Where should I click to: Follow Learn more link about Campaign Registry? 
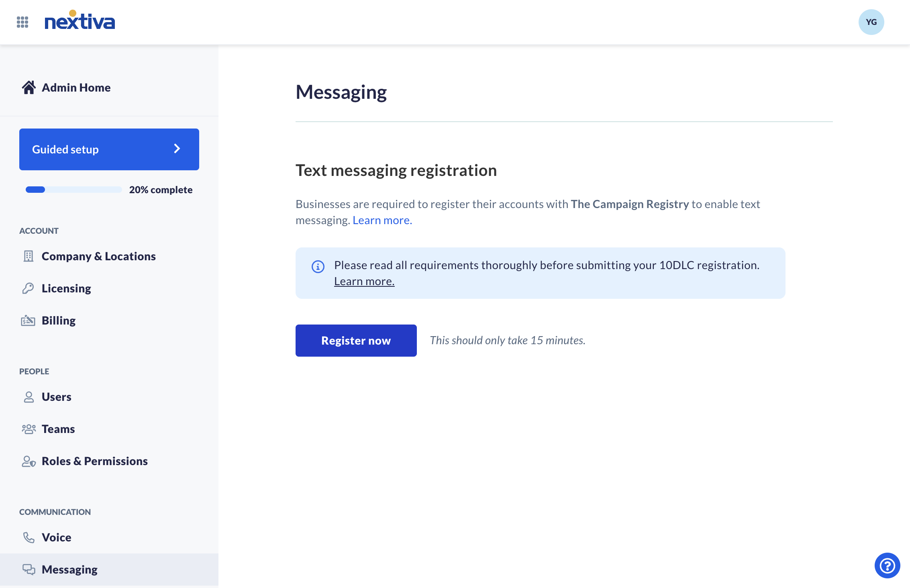point(382,220)
